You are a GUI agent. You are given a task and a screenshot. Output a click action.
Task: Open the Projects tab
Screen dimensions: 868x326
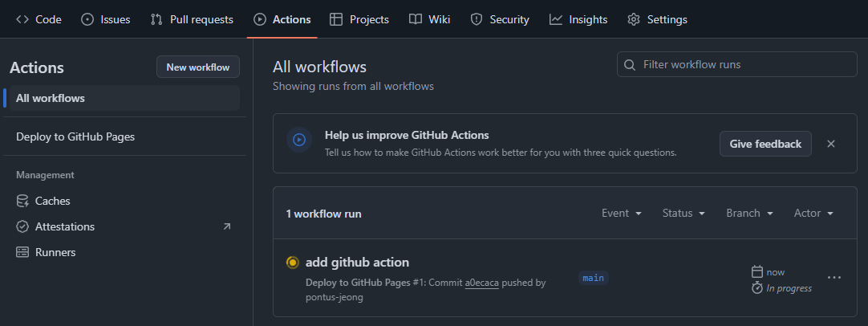pos(359,19)
